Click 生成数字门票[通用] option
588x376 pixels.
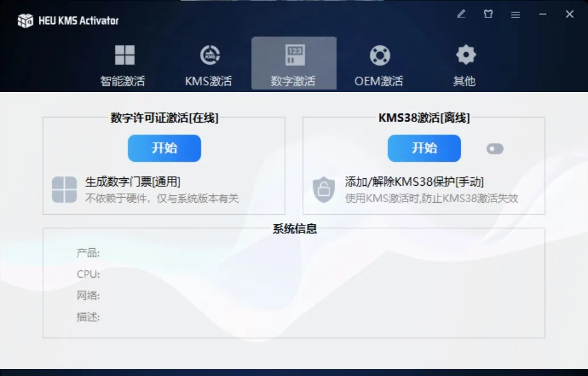[x=133, y=182]
